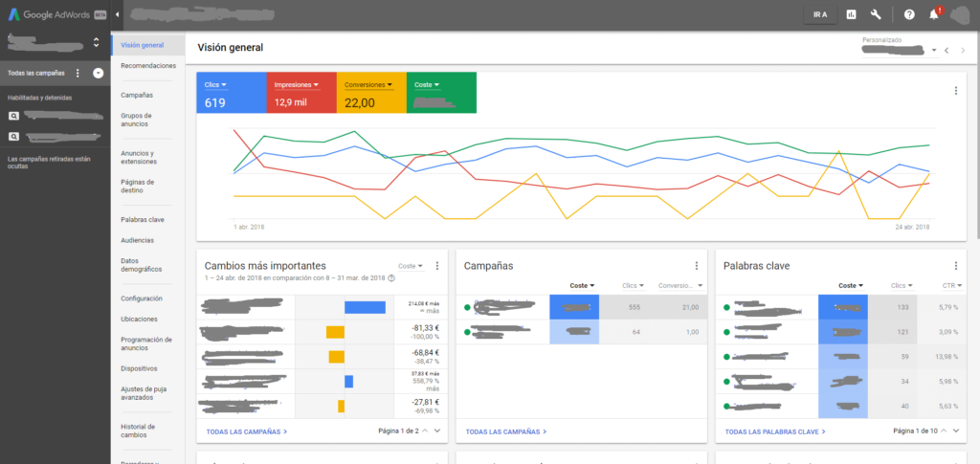Open Todas las campañas three-dot menu
Viewport: 980px width, 464px height.
78,73
